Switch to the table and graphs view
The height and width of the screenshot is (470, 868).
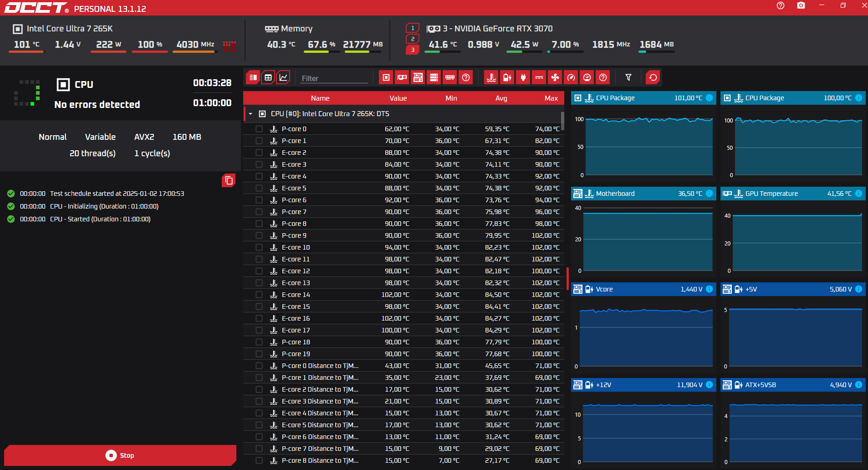(268, 77)
